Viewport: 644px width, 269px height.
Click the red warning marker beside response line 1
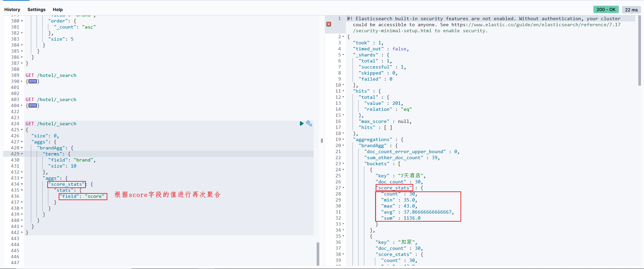pos(329,24)
